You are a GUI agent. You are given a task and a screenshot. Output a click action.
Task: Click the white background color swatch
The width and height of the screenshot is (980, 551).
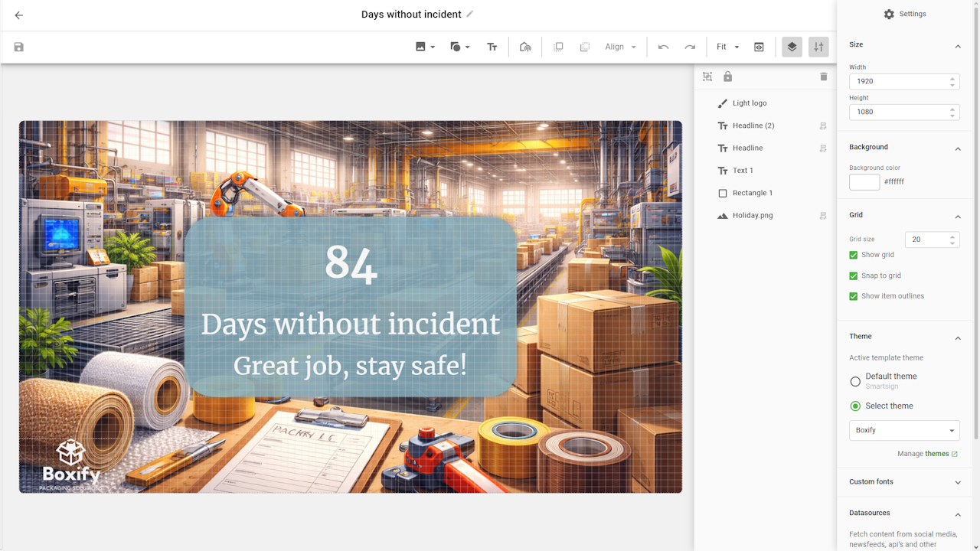pyautogui.click(x=864, y=182)
